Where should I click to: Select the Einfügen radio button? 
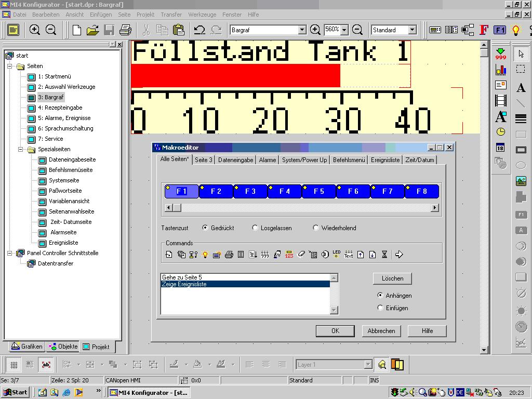(380, 308)
